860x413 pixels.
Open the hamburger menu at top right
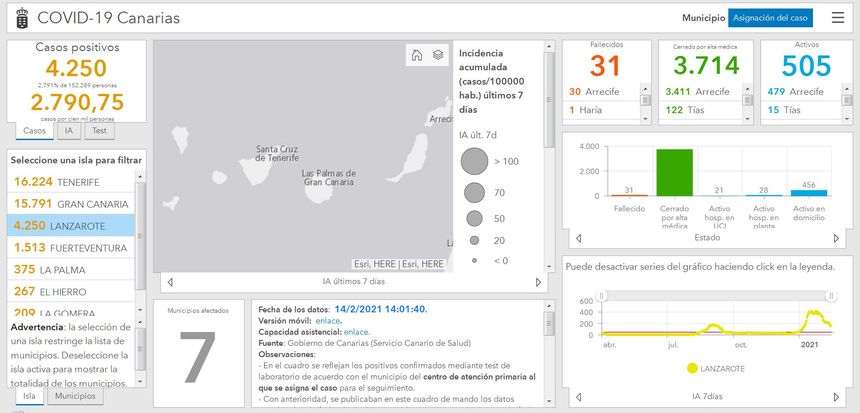coord(838,17)
